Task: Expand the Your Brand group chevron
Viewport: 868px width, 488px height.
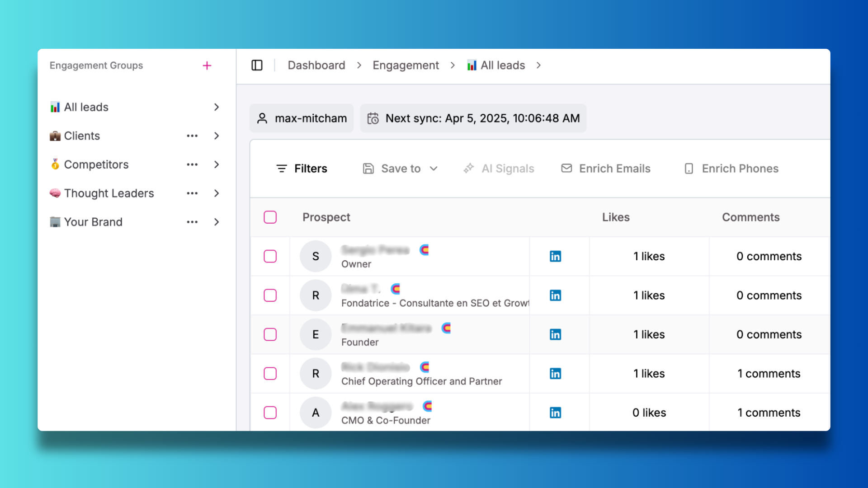Action: pyautogui.click(x=217, y=222)
